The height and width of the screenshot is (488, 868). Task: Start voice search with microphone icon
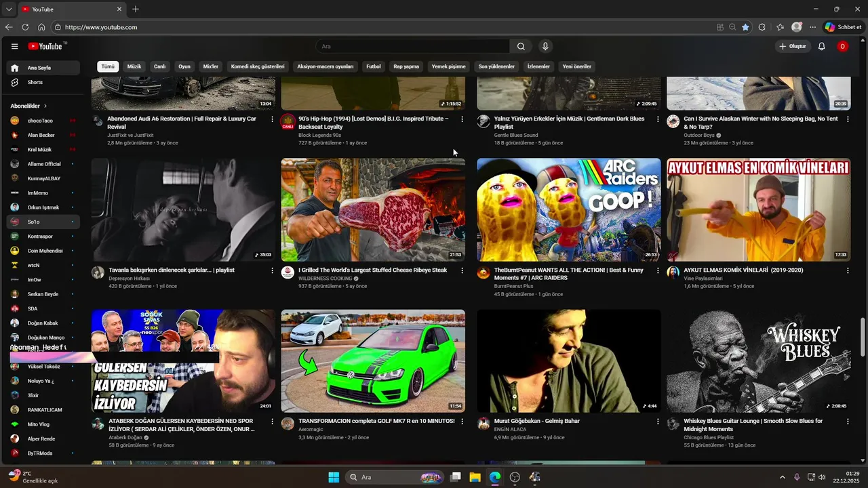(545, 46)
